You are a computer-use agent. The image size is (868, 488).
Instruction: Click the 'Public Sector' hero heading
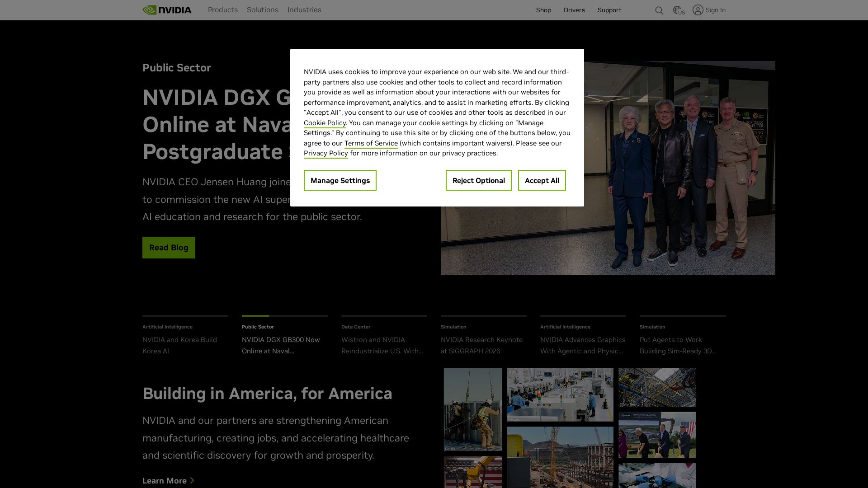point(177,68)
